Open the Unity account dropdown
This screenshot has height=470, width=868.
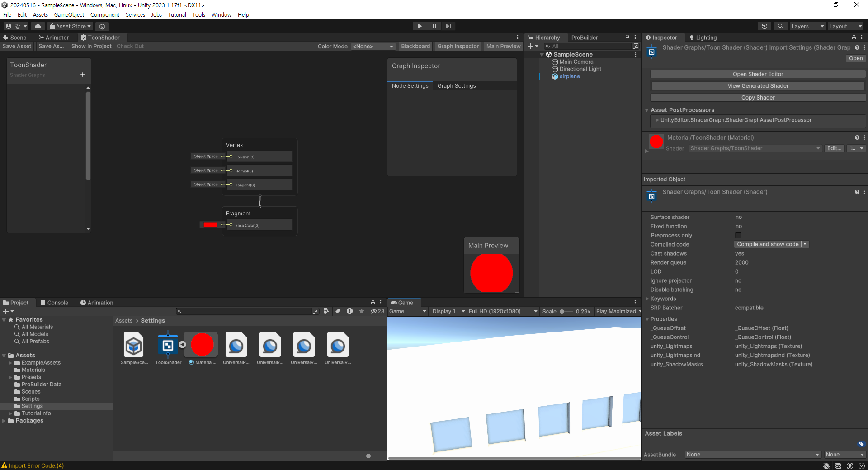pyautogui.click(x=16, y=26)
